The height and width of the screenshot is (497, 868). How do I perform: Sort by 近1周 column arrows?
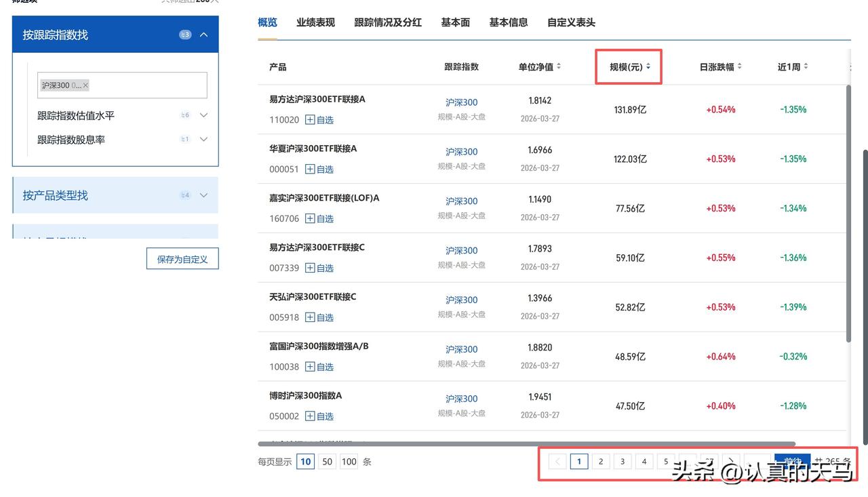(x=806, y=66)
